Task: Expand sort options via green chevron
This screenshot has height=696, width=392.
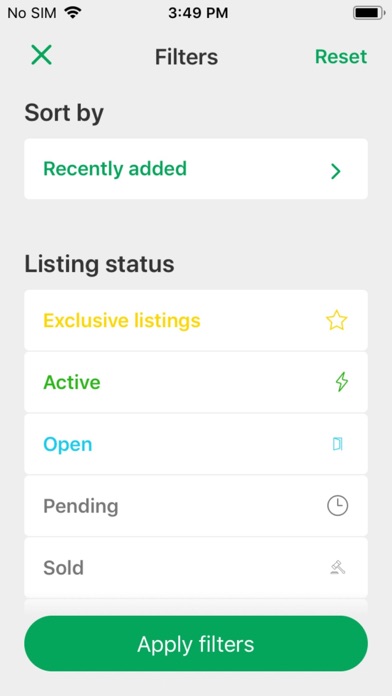Action: 336,171
